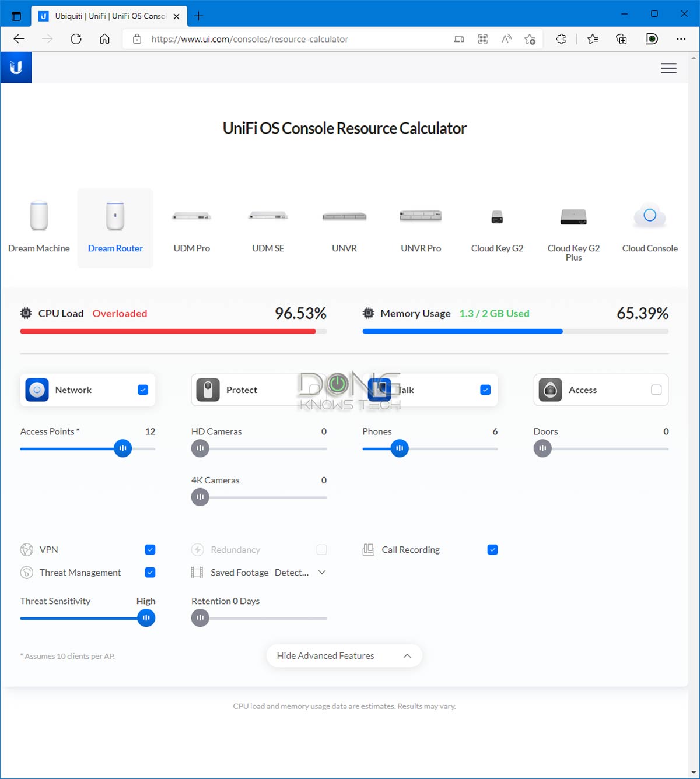700x779 pixels.
Task: Click the Saved Footage film icon
Action: pyautogui.click(x=197, y=573)
